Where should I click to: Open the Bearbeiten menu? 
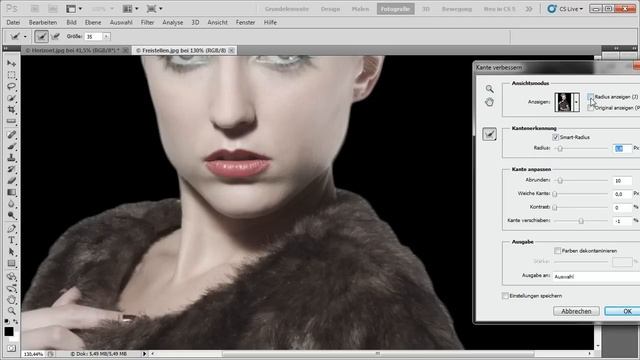[x=43, y=22]
